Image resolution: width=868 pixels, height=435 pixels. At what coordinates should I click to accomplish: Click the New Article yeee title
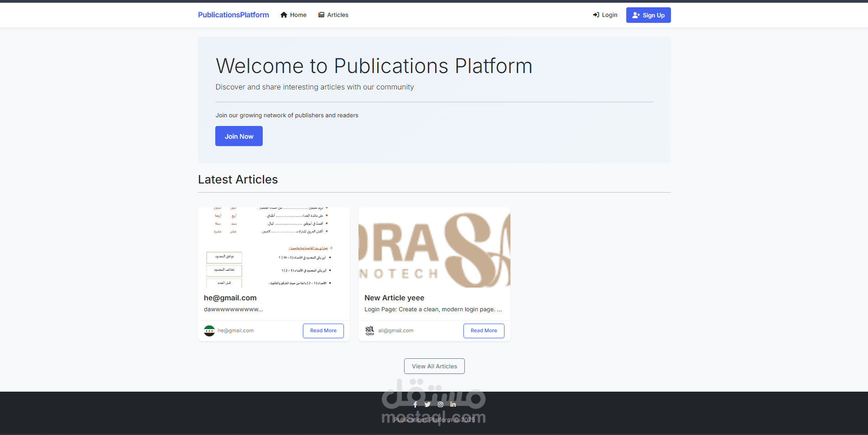394,298
